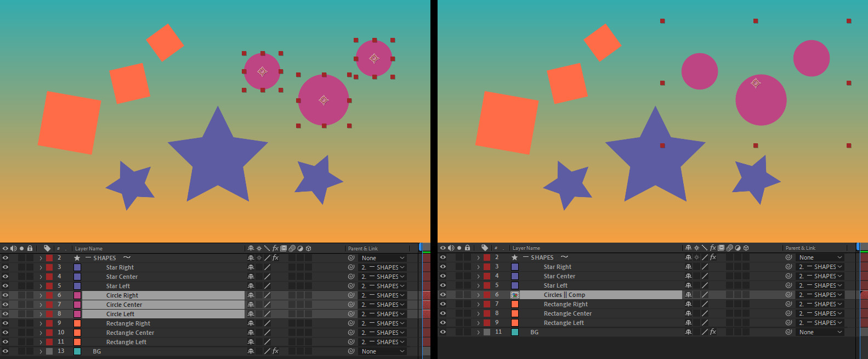The height and width of the screenshot is (359, 868).
Task: Click the pink color swatch of Circle Left
Action: tap(77, 314)
